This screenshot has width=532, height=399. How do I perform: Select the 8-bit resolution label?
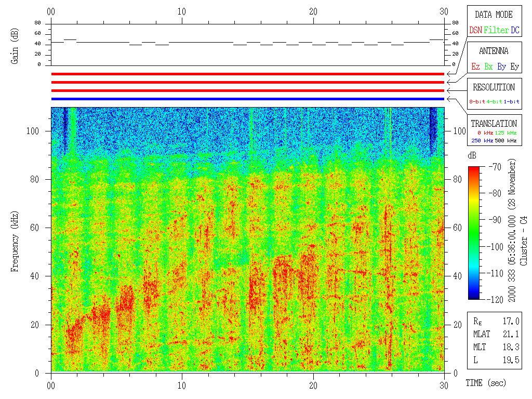(x=477, y=102)
